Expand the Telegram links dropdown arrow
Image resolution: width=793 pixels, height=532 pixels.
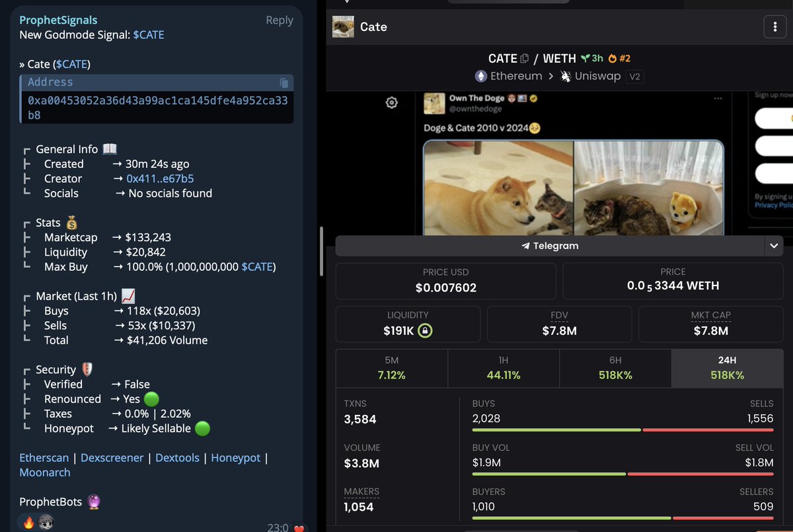tap(774, 246)
